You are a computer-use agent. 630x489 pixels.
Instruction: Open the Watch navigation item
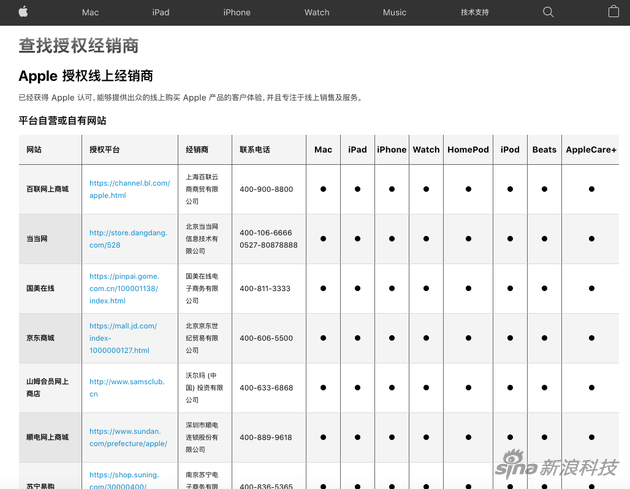pyautogui.click(x=317, y=13)
